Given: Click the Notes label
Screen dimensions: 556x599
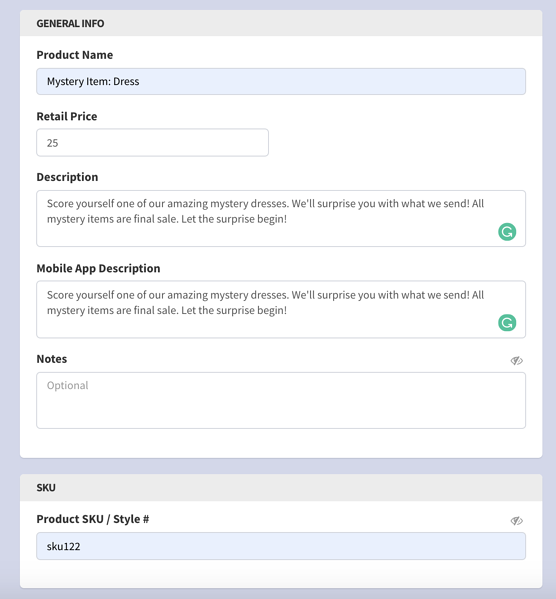Looking at the screenshot, I should click(52, 359).
